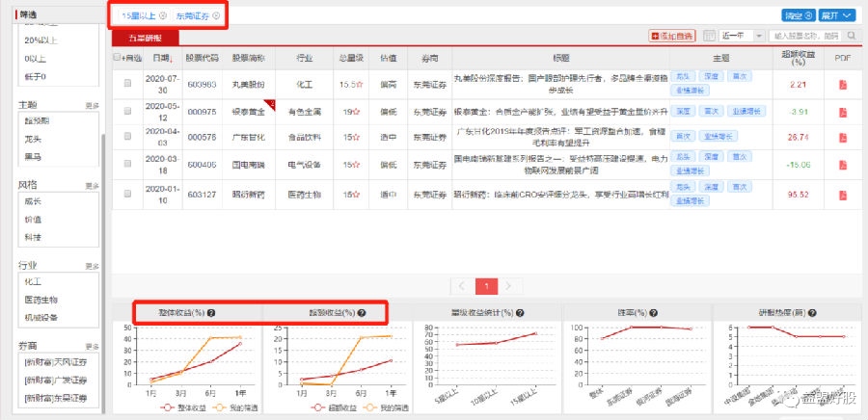Type in the stock name search field
This screenshot has height=420, width=868.
tap(805, 37)
